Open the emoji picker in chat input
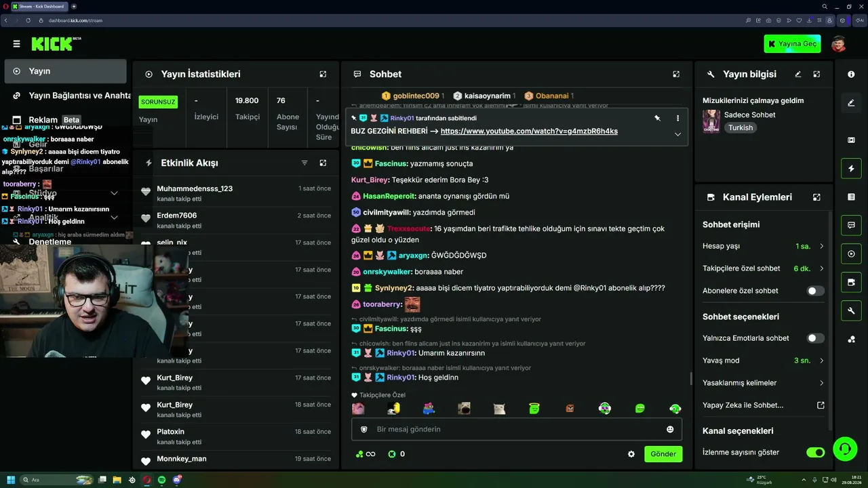Image resolution: width=868 pixels, height=488 pixels. (x=670, y=429)
